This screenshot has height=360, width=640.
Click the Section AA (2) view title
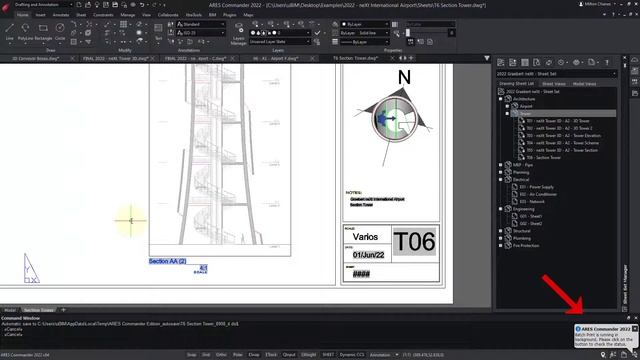point(167,261)
